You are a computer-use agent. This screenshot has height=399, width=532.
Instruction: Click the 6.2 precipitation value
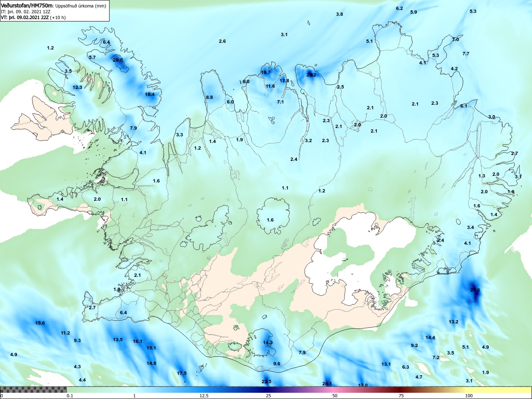point(399,8)
